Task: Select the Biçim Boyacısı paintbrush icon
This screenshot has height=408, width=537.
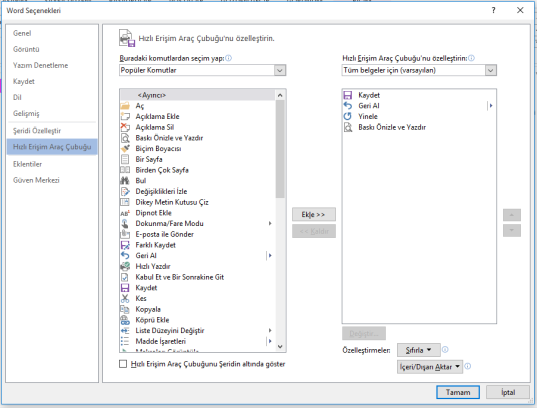Action: coord(125,149)
